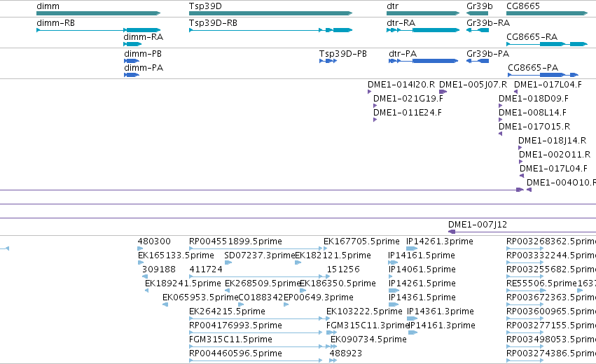Image resolution: width=596 pixels, height=364 pixels.
Task: Click the RP003255682.5prime EST label
Action: [551, 269]
